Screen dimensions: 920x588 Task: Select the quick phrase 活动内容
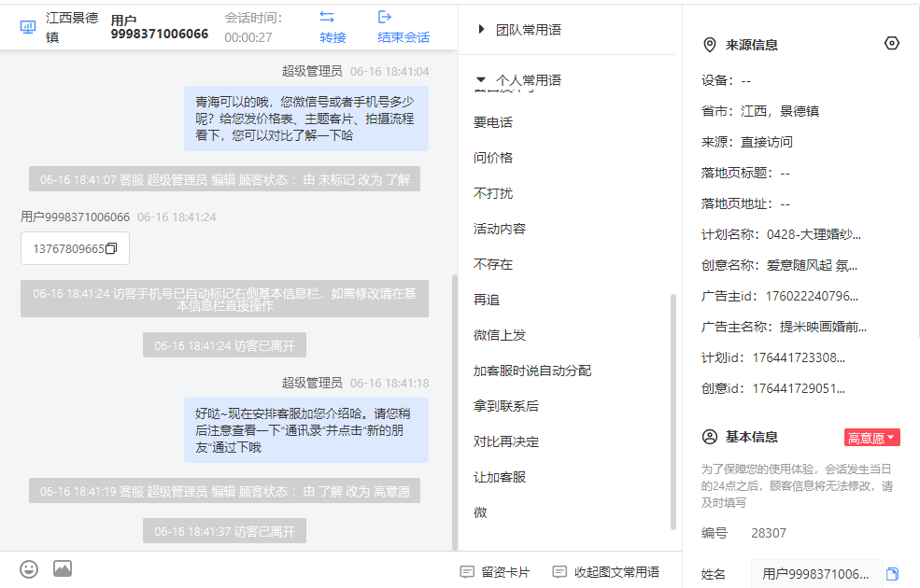point(500,229)
